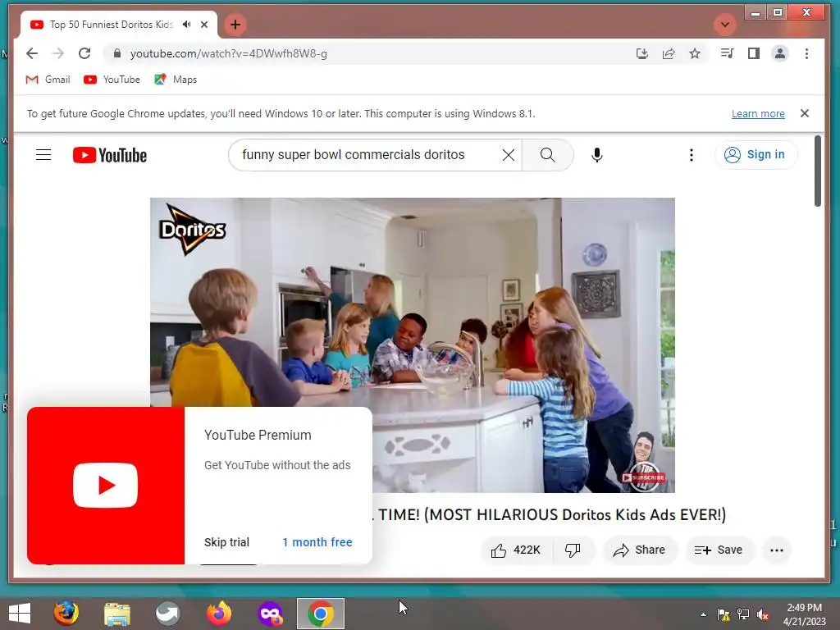Click the browser forward arrow

[x=58, y=53]
